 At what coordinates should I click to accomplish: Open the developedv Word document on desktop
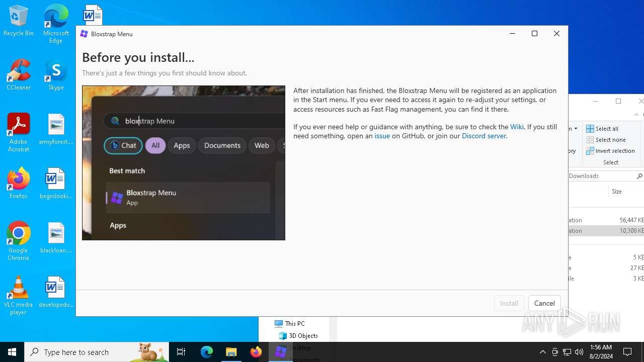[56, 292]
